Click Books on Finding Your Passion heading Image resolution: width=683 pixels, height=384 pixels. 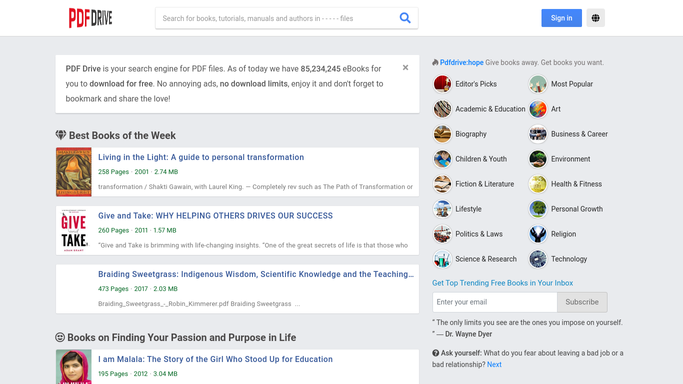[x=182, y=337]
